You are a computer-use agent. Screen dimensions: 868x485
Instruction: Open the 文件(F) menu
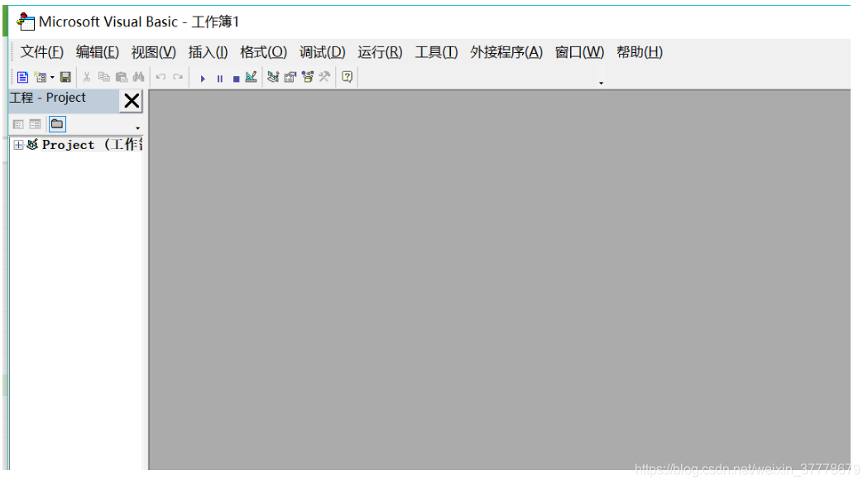[x=42, y=52]
